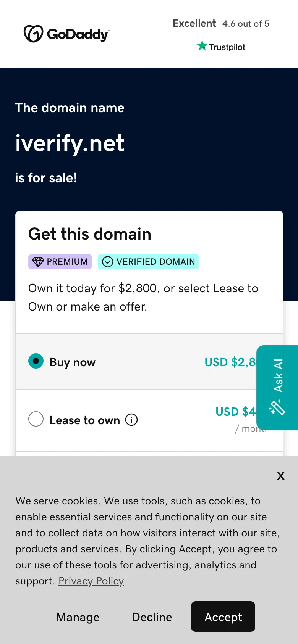Click the checkmark icon on VERIFIED DOMAIN badge
The image size is (298, 644).
(107, 262)
